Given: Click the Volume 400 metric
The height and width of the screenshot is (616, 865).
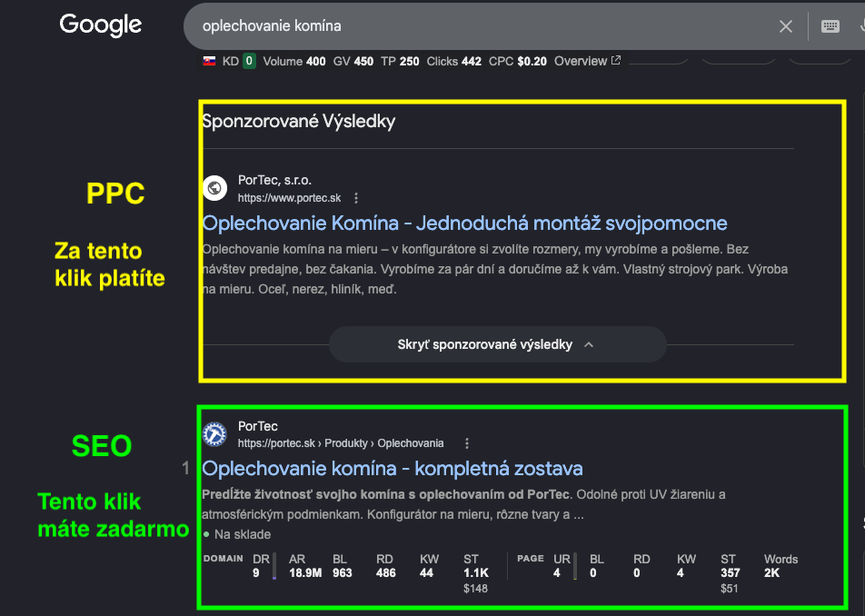Looking at the screenshot, I should pos(294,61).
